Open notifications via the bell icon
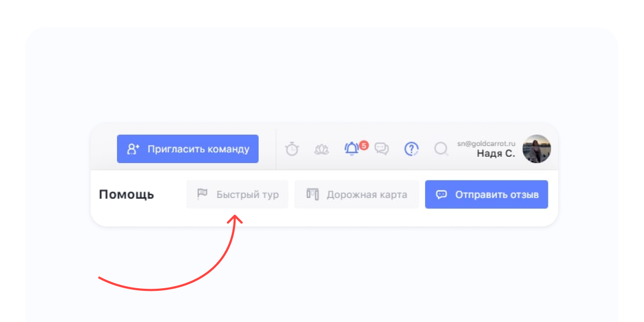 (x=352, y=149)
